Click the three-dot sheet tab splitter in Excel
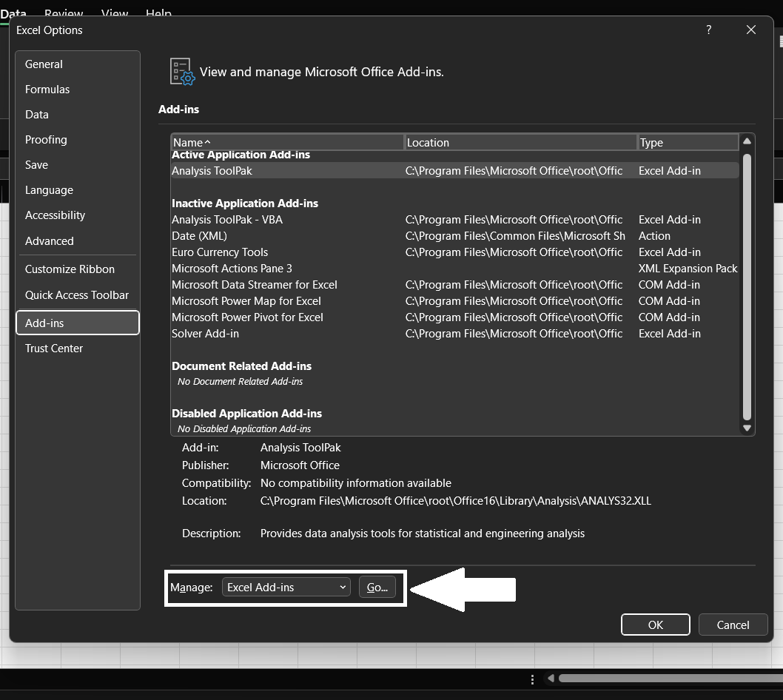This screenshot has height=700, width=783. click(x=532, y=679)
